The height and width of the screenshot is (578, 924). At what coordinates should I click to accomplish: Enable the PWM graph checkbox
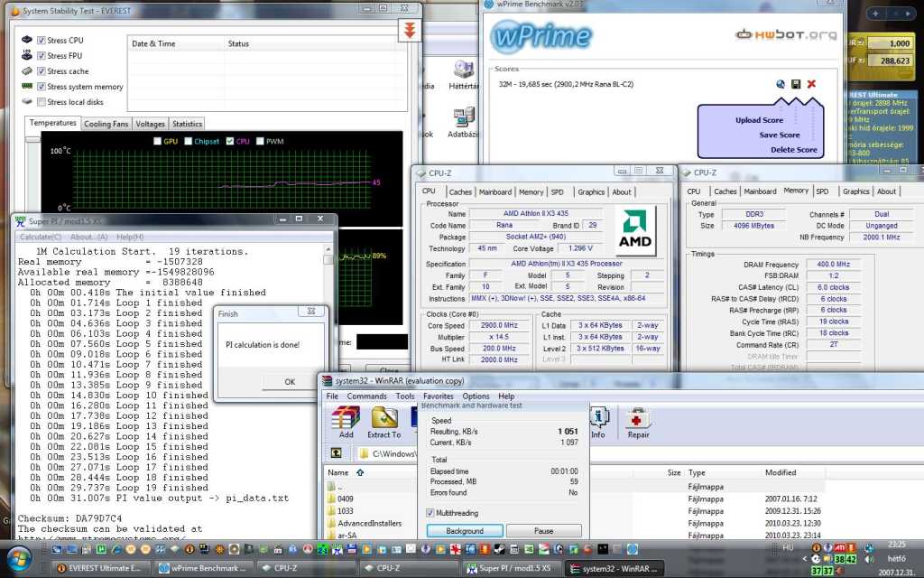click(x=260, y=141)
